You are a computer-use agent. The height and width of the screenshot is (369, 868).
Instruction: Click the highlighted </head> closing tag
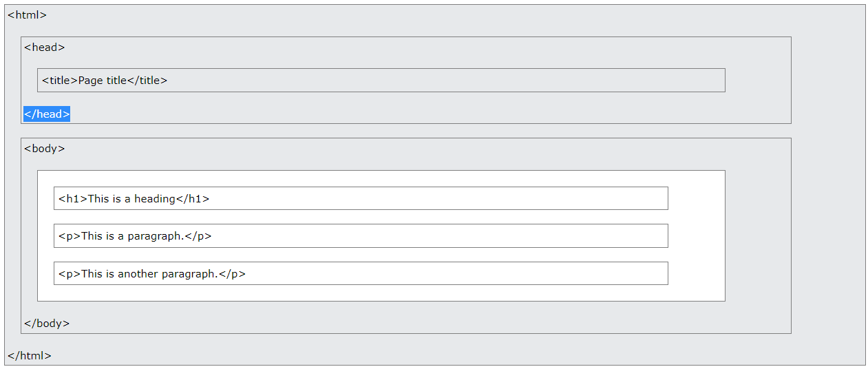[x=47, y=114]
